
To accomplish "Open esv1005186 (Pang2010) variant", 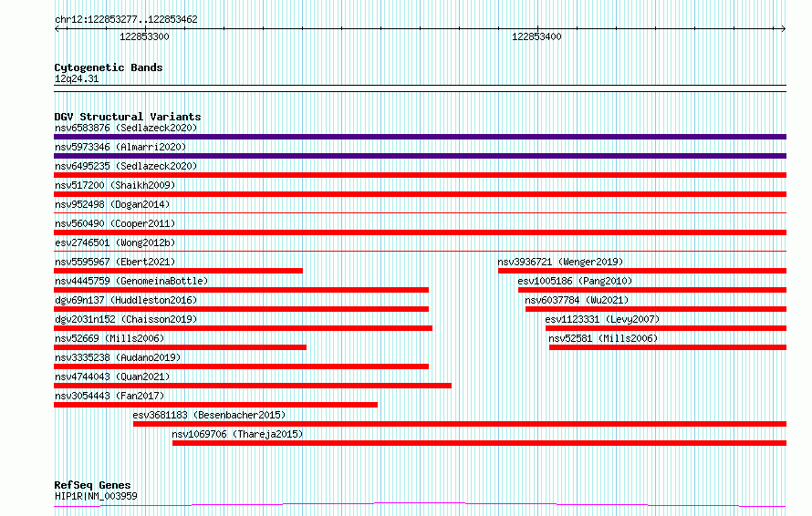I will click(575, 281).
